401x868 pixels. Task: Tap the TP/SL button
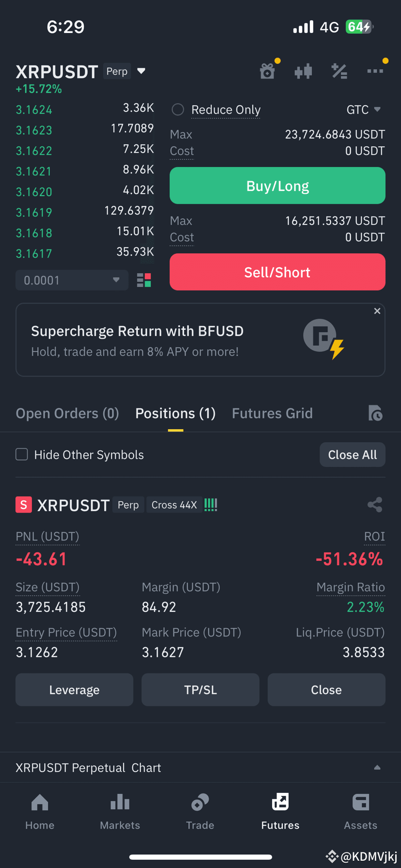[200, 690]
